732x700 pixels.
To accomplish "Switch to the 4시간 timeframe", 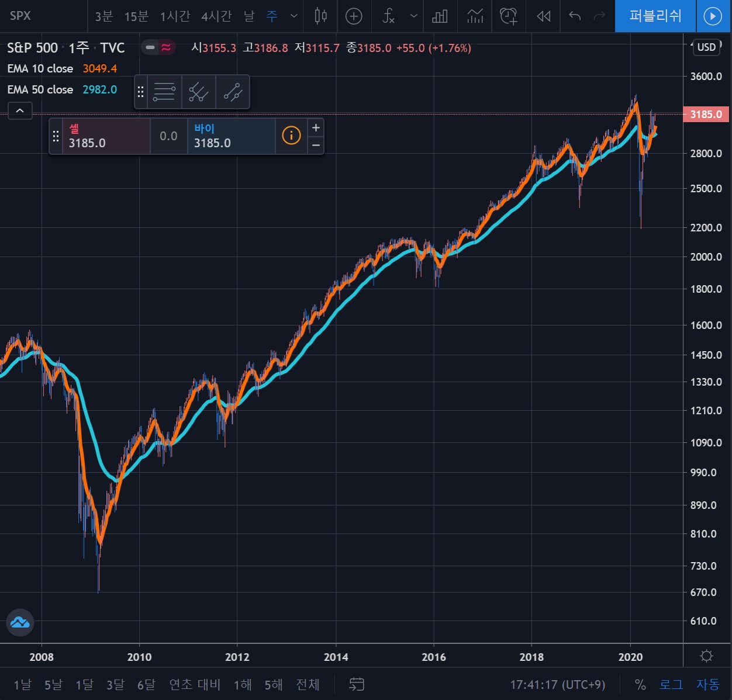I will click(216, 16).
